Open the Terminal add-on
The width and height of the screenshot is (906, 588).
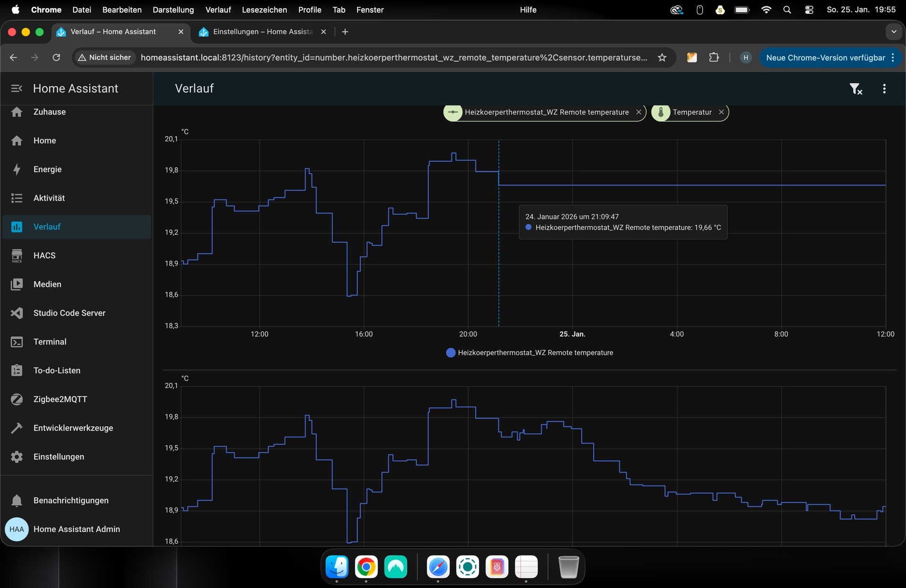click(75, 342)
